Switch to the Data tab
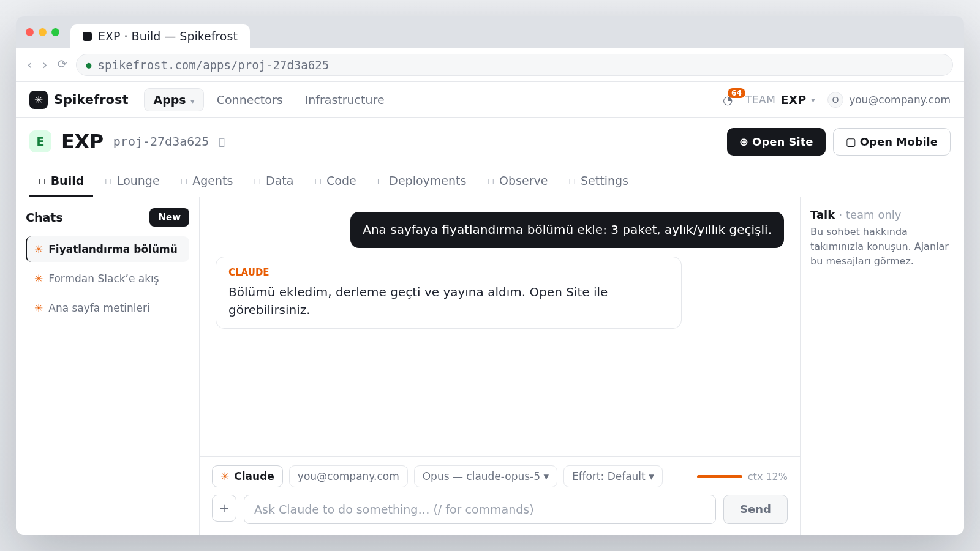This screenshot has width=980, height=551. click(x=274, y=181)
